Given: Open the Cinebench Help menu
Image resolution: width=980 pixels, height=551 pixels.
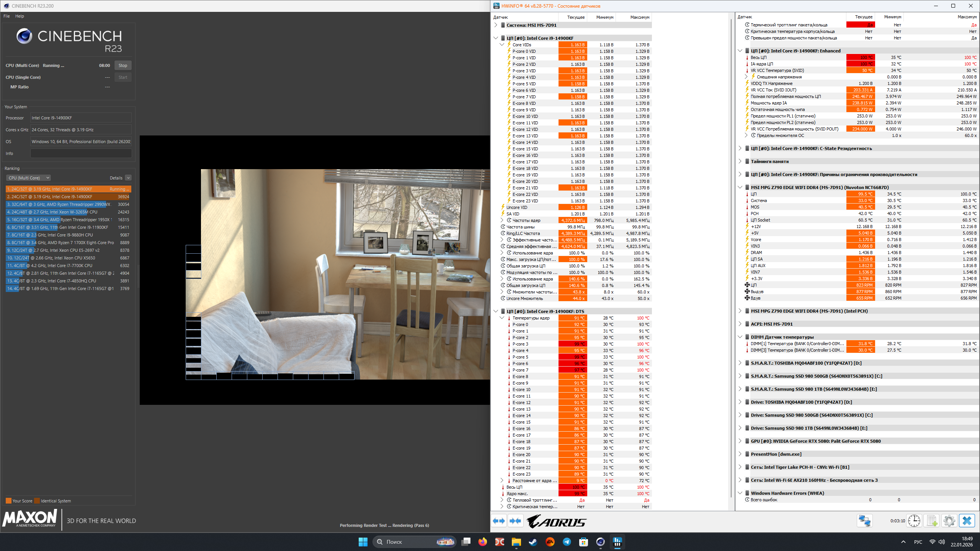Looking at the screenshot, I should pos(20,16).
